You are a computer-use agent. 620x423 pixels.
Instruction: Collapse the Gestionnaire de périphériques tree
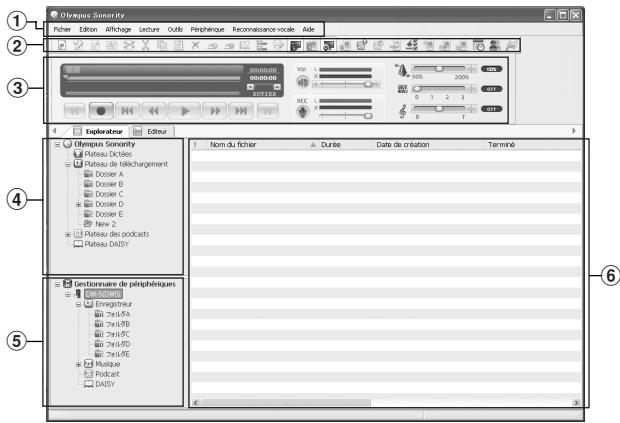(56, 284)
